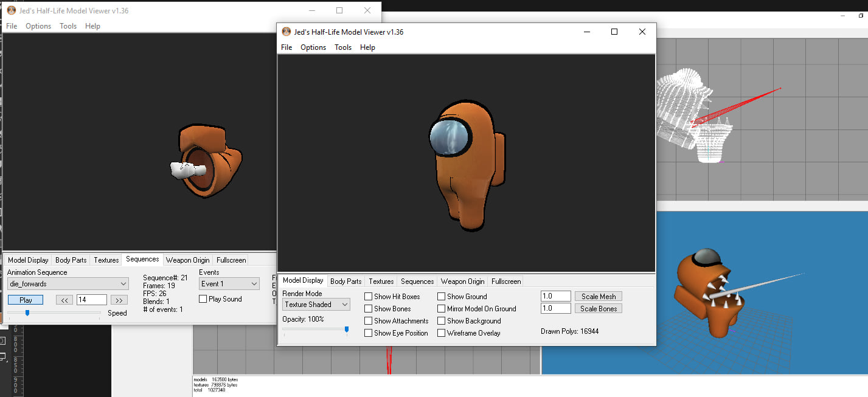Click the app icon in front window title bar

pyautogui.click(x=286, y=32)
